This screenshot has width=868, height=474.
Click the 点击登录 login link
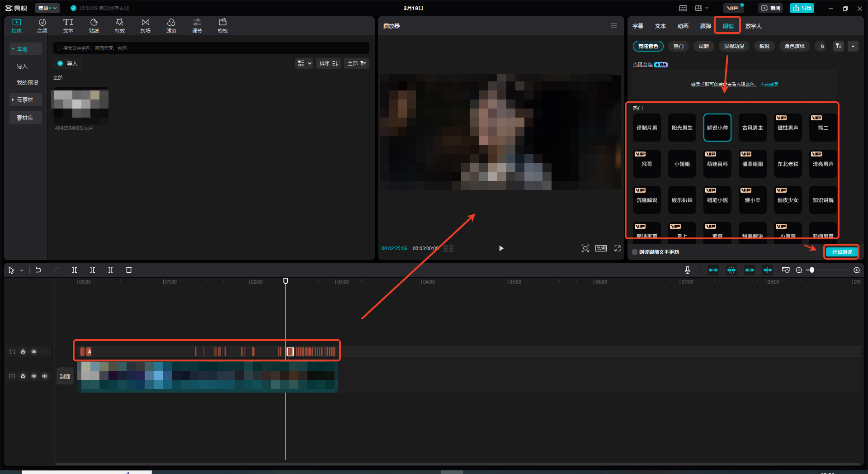(x=769, y=85)
